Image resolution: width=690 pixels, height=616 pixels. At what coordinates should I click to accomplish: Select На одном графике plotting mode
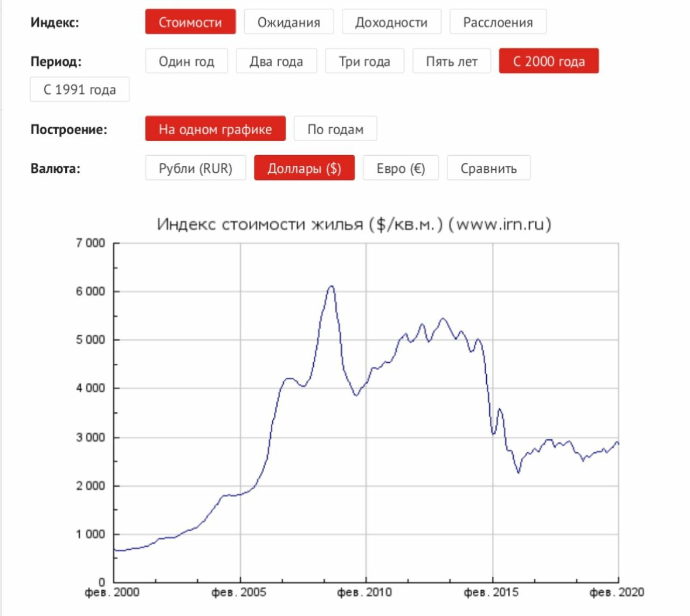(x=215, y=129)
